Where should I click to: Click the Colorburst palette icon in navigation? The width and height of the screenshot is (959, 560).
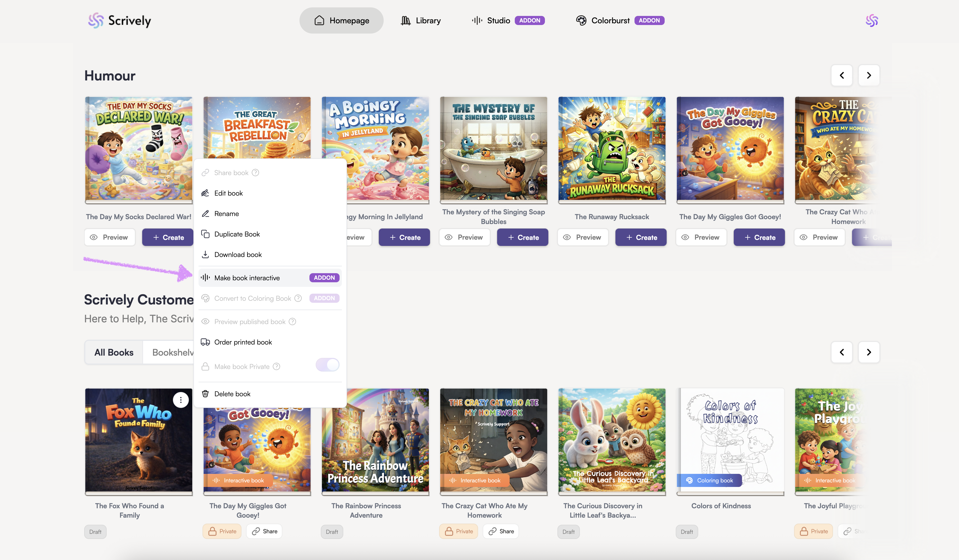tap(581, 20)
